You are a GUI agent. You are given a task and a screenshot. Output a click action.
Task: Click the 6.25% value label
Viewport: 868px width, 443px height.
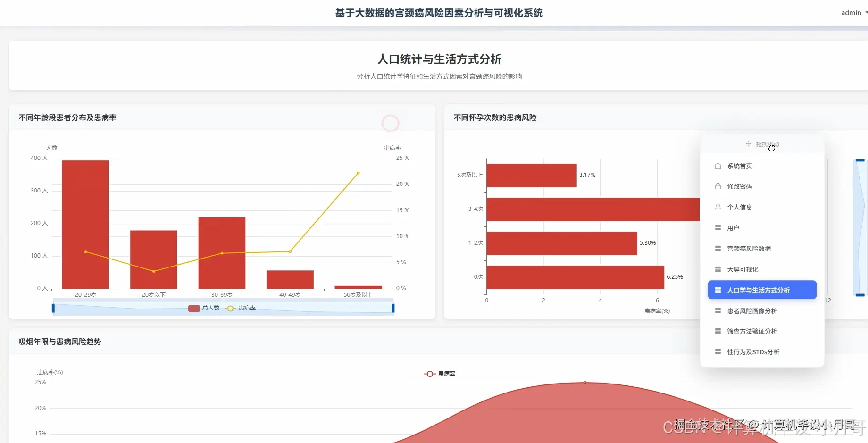pyautogui.click(x=675, y=277)
